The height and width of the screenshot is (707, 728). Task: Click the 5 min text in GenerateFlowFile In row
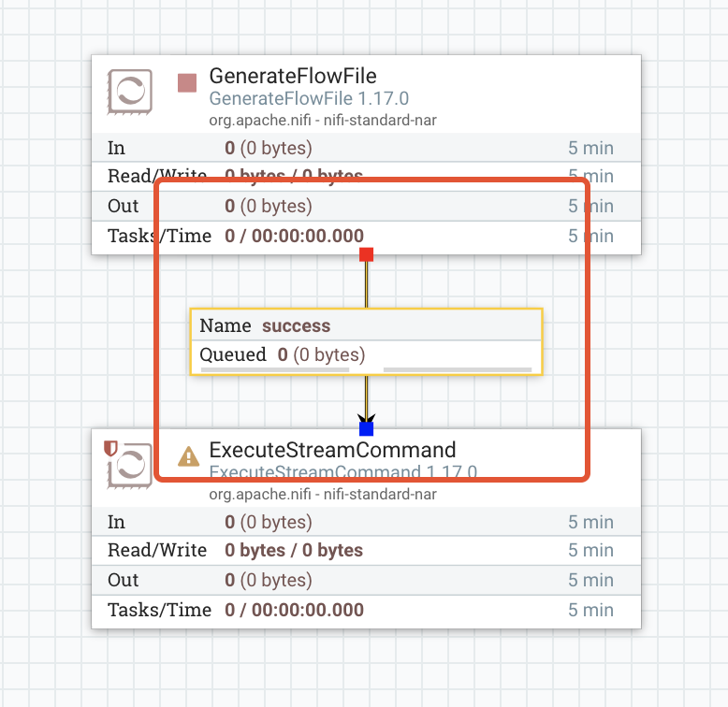(590, 148)
